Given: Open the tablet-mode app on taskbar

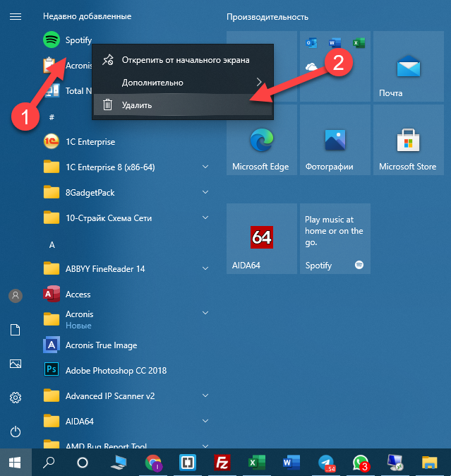Looking at the screenshot, I should [188, 463].
